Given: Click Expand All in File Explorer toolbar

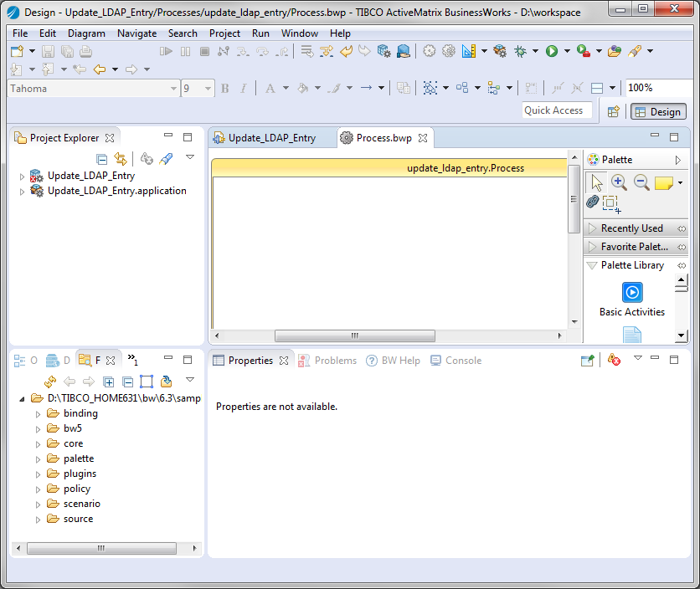Looking at the screenshot, I should pos(109,382).
